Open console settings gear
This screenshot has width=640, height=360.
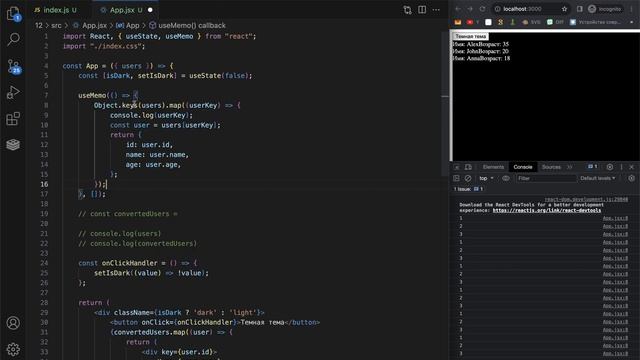(x=631, y=178)
